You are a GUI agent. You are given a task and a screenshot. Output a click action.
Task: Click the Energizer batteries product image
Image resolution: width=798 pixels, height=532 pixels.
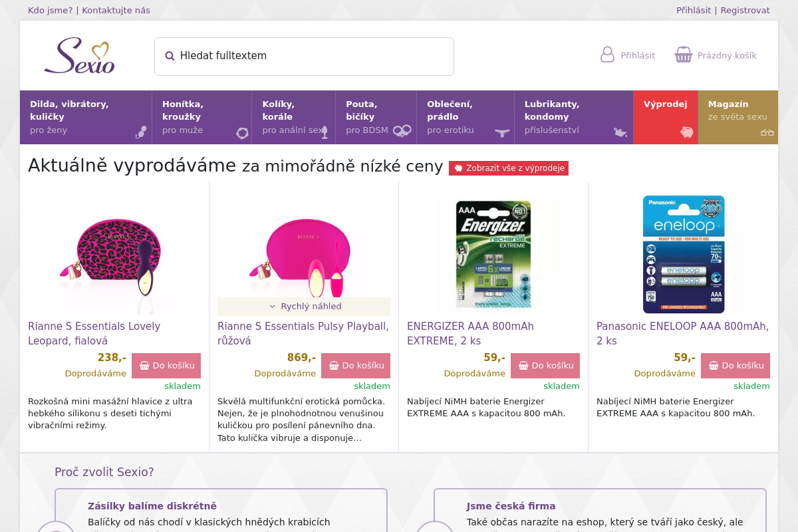point(493,254)
